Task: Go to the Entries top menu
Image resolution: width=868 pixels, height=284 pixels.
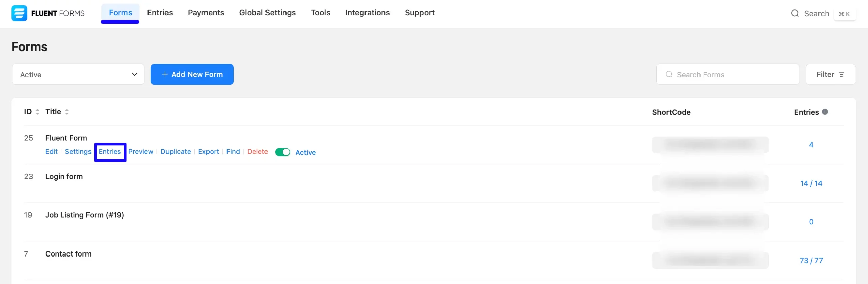Action: [160, 13]
